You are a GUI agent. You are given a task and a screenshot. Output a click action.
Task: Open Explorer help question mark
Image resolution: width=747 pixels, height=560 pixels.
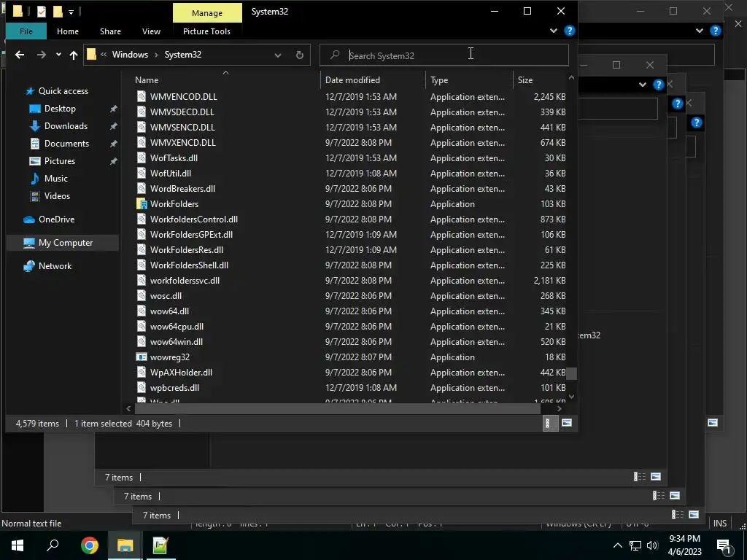click(x=569, y=31)
